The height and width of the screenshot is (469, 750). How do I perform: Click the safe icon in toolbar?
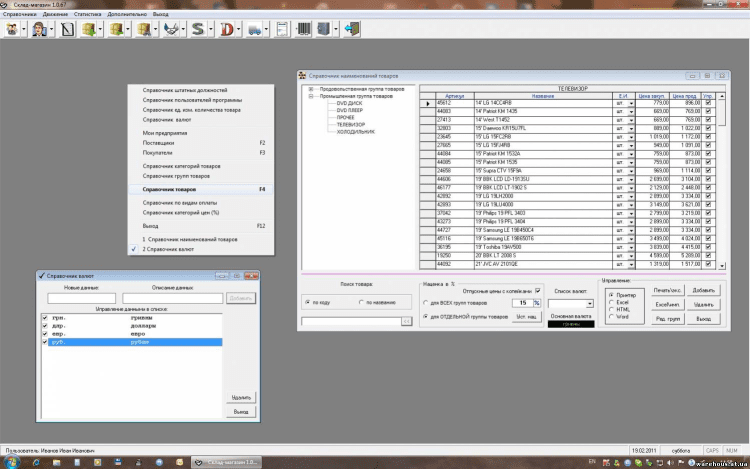point(323,29)
